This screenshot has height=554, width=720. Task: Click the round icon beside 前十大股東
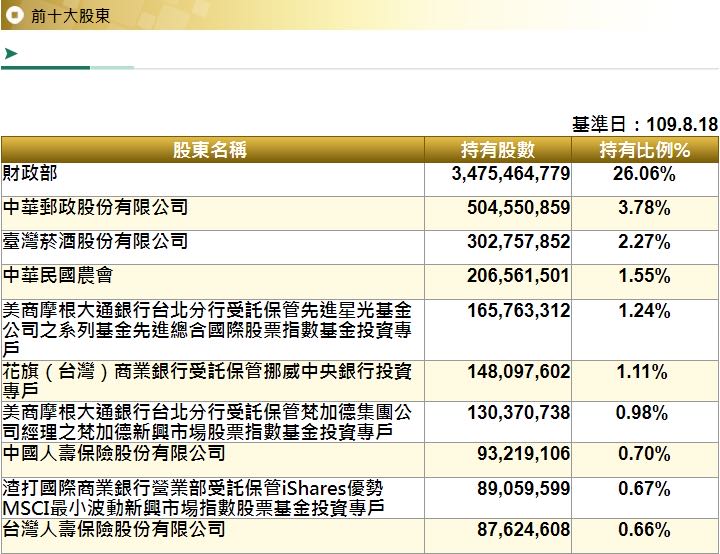point(13,15)
